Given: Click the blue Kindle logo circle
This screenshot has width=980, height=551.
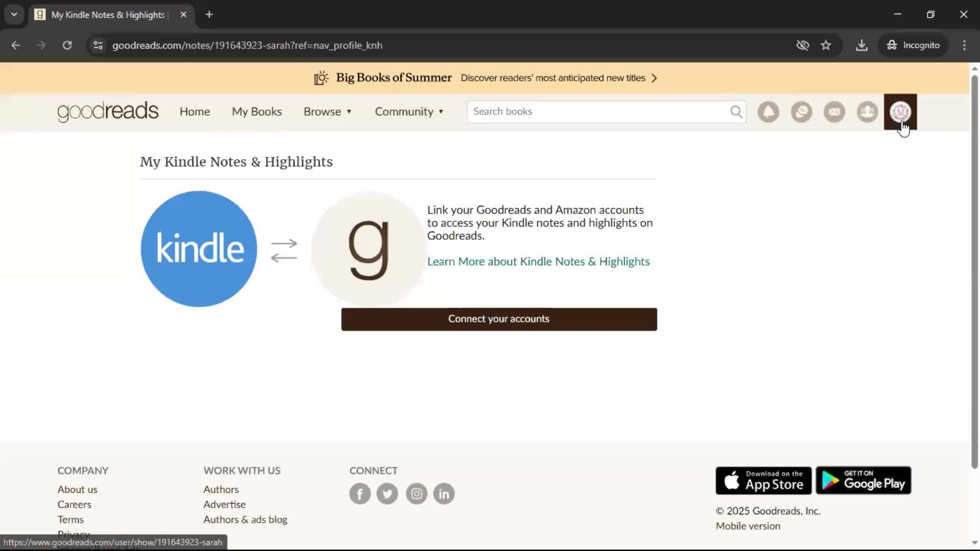Looking at the screenshot, I should pos(199,249).
